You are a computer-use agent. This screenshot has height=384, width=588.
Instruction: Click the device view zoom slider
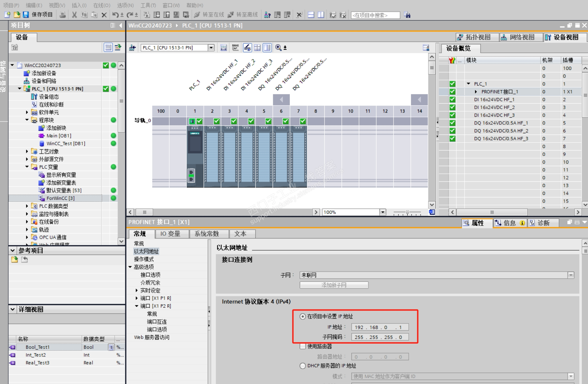click(407, 212)
